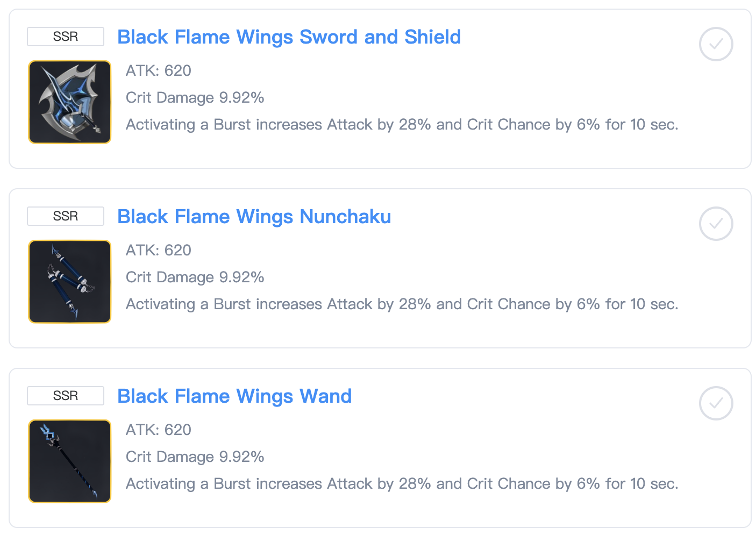Click the Sword and Shield weapon thumbnail
Viewport: 756px width, 542px height.
[69, 102]
